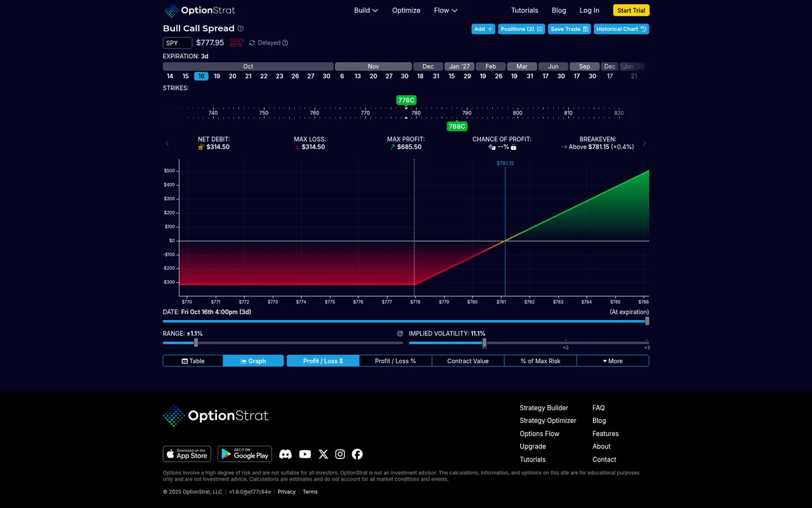The image size is (812, 508).
Task: Click the refresh icon next to Delayed
Action: pyautogui.click(x=252, y=43)
